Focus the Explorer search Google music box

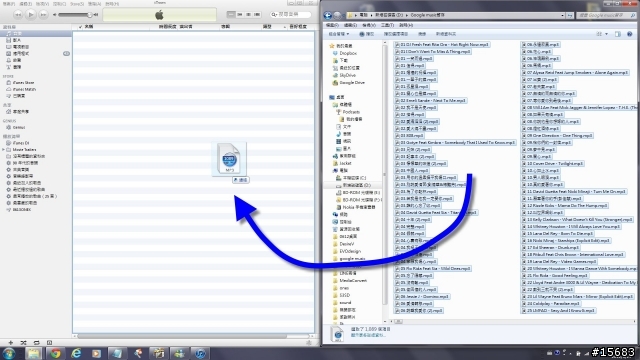pyautogui.click(x=607, y=16)
